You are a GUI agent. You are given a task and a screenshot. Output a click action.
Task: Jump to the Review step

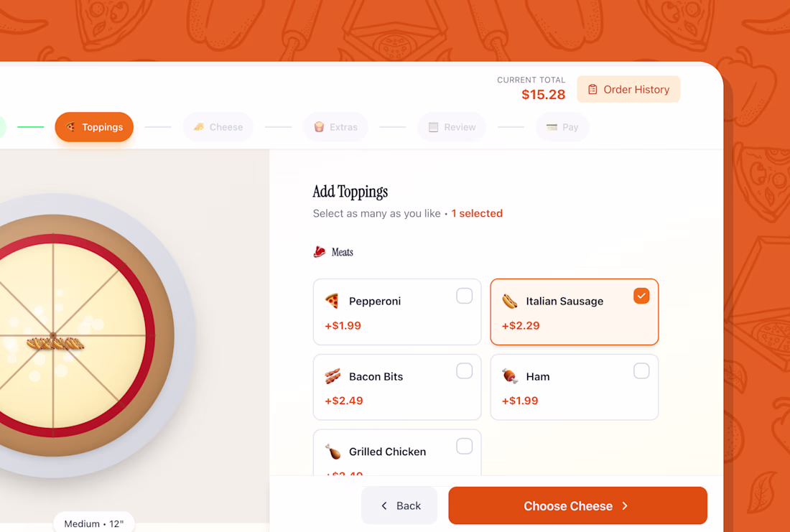coord(452,127)
